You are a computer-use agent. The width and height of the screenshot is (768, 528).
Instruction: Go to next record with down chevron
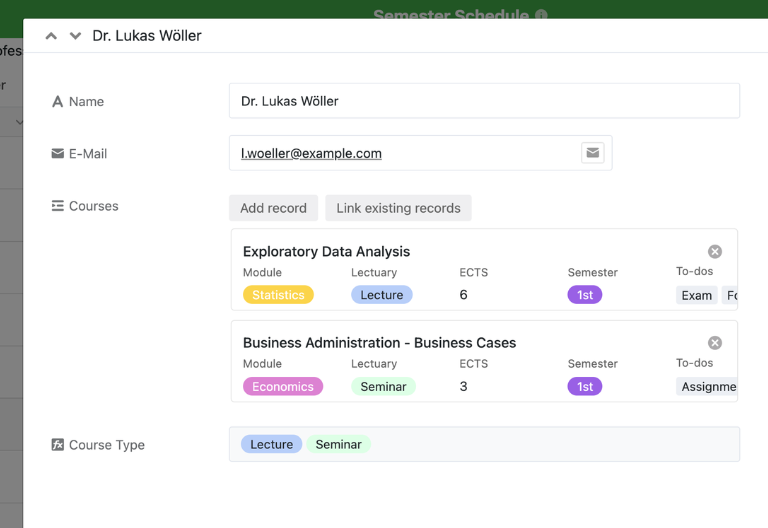click(x=75, y=36)
